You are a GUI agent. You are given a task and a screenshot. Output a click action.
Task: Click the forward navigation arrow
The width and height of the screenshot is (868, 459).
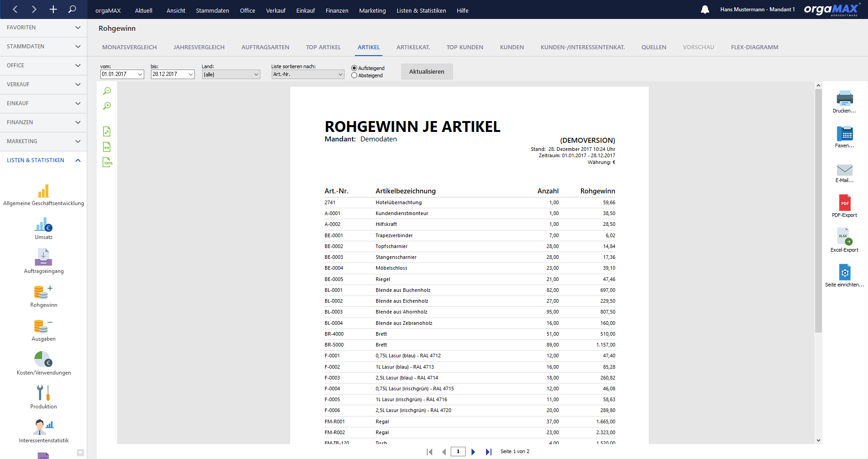pyautogui.click(x=34, y=9)
